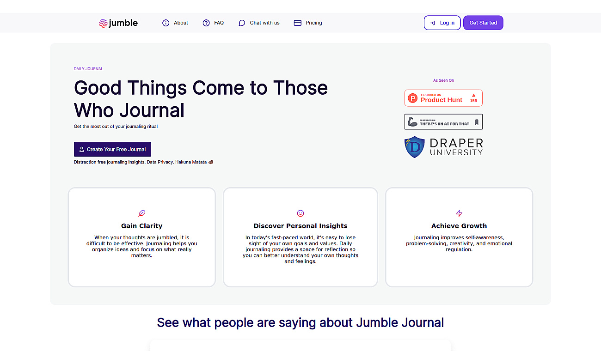The width and height of the screenshot is (601, 364).
Task: Click the Discover Personal Insights description paragraph
Action: 300,249
